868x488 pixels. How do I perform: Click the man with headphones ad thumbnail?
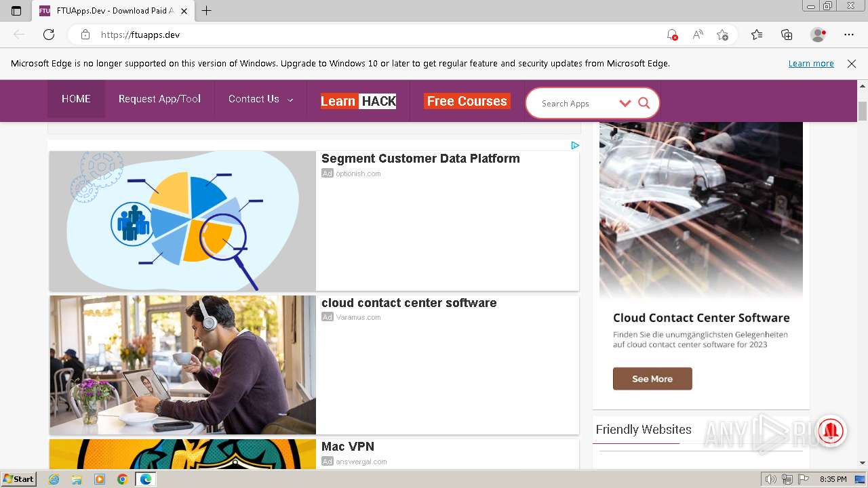[182, 365]
